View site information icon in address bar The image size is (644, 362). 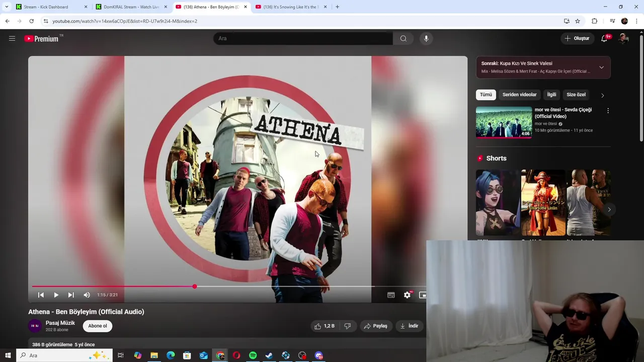(x=46, y=21)
